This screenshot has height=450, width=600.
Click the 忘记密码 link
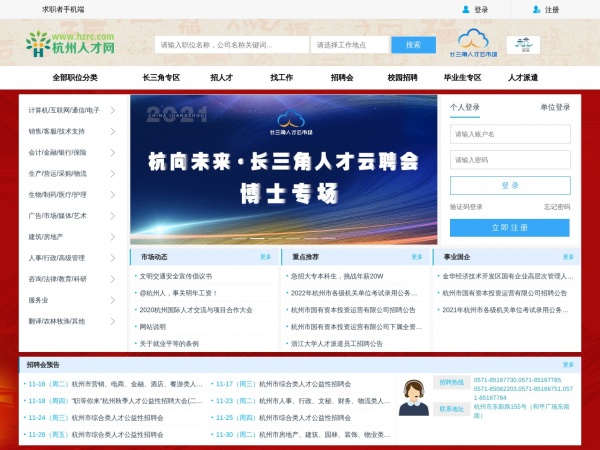pos(557,207)
